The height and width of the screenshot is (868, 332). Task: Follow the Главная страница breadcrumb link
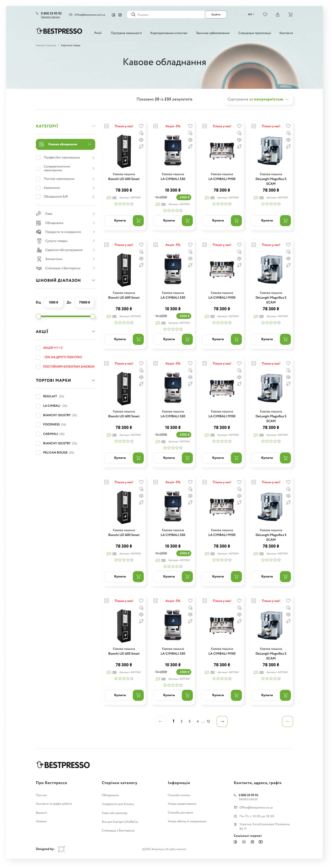click(x=46, y=45)
